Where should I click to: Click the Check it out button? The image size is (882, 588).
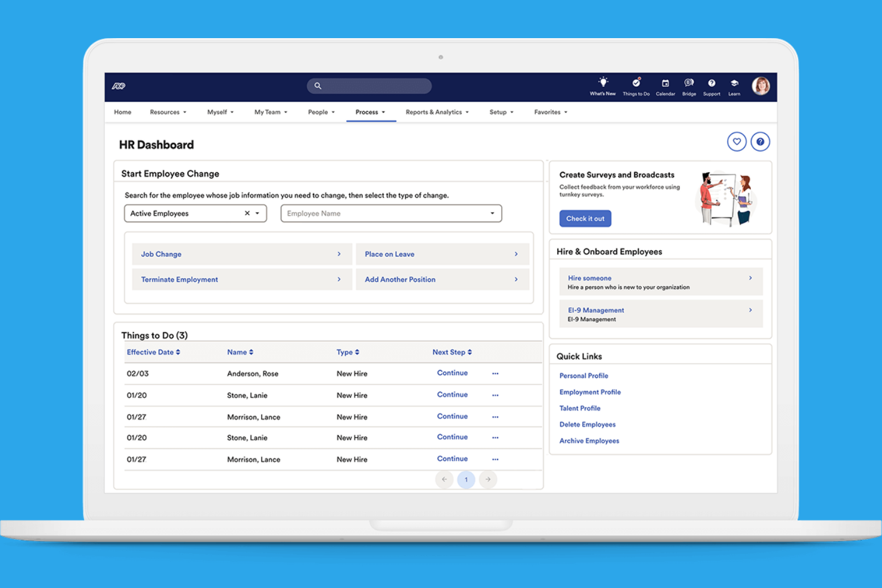coord(585,218)
